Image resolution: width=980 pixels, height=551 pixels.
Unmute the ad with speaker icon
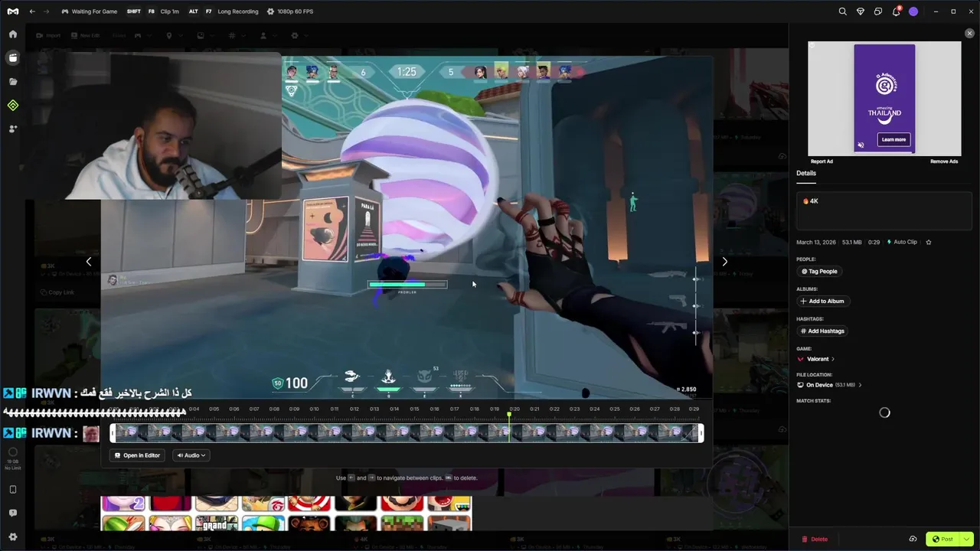pyautogui.click(x=861, y=145)
